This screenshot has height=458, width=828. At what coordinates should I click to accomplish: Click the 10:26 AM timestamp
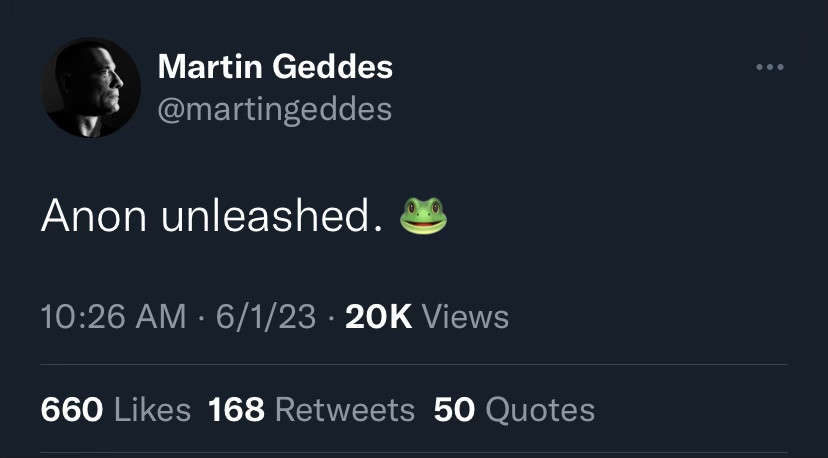(113, 317)
